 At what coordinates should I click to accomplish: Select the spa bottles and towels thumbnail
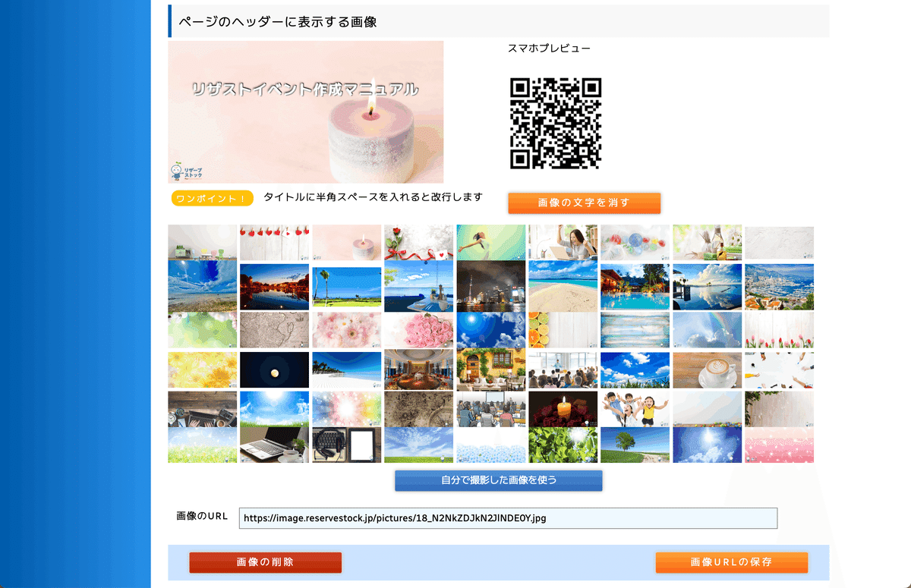(x=707, y=242)
